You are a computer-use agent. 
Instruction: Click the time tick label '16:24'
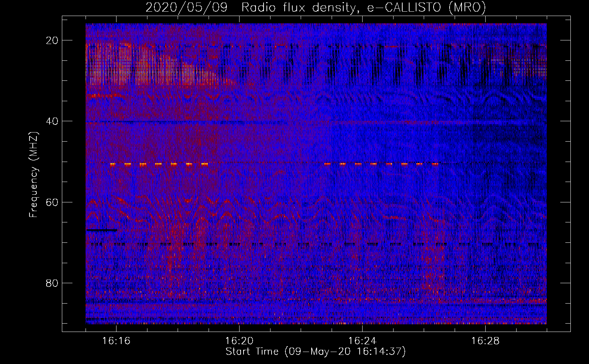pyautogui.click(x=362, y=341)
